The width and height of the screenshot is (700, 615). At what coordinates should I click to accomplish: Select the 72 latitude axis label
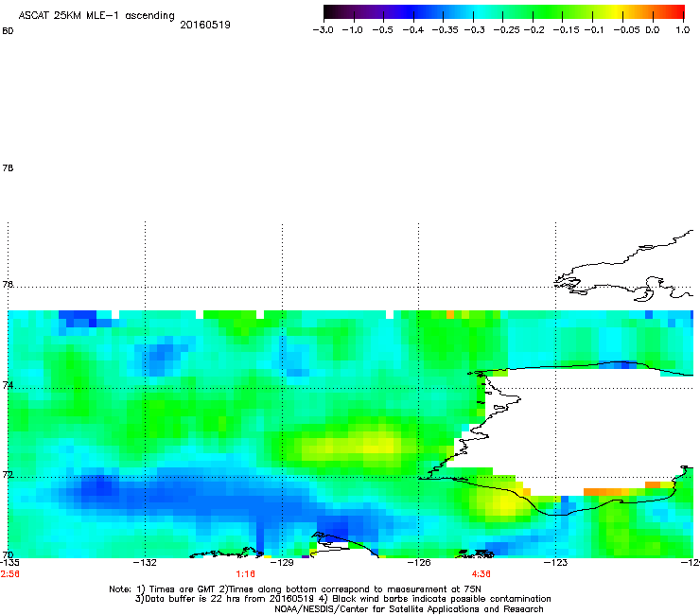tap(8, 475)
